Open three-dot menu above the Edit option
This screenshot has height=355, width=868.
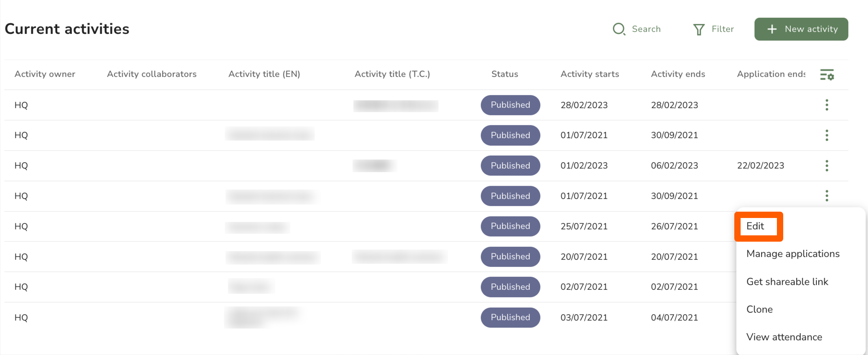point(827,195)
